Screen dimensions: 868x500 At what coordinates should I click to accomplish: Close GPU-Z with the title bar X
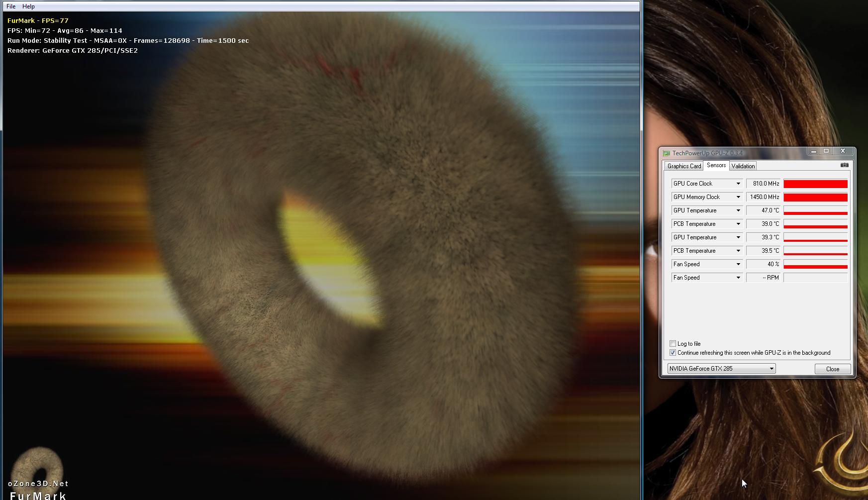tap(843, 151)
